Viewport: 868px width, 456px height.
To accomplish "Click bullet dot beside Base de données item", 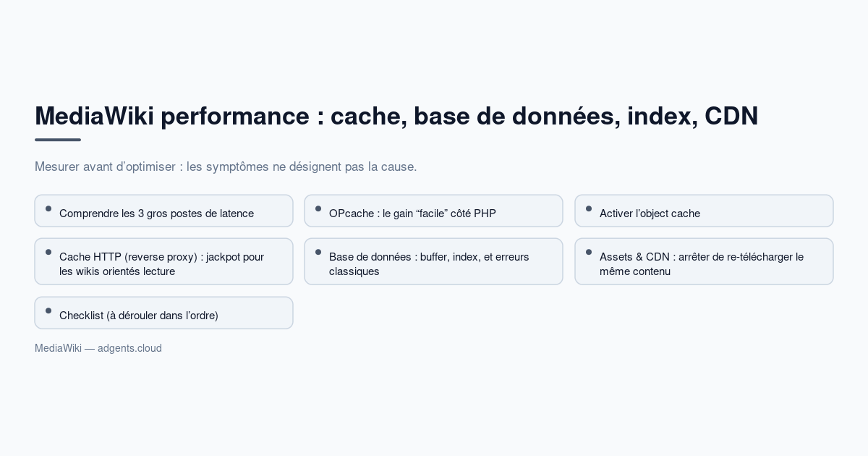I will click(318, 252).
